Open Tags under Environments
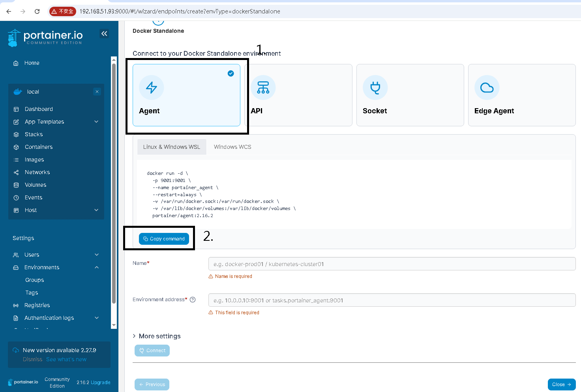The width and height of the screenshot is (581, 392). coord(32,293)
